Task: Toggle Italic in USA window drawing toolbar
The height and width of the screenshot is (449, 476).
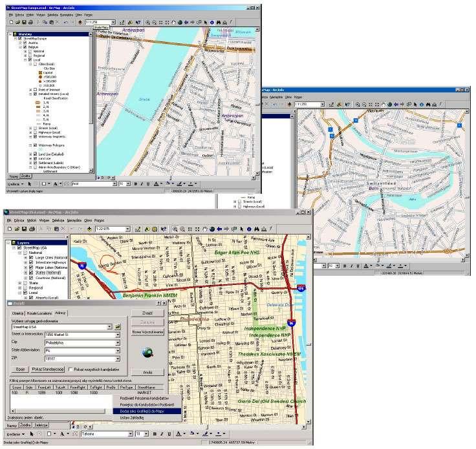Action: tap(162, 434)
